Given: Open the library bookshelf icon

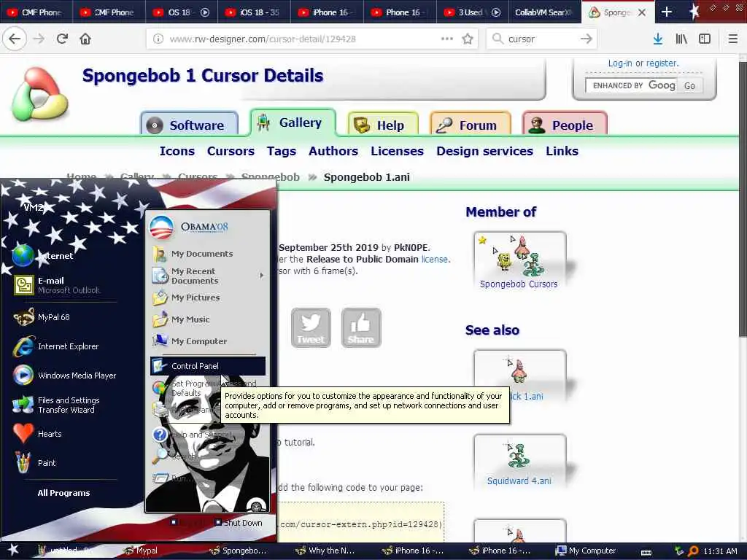Looking at the screenshot, I should point(681,39).
